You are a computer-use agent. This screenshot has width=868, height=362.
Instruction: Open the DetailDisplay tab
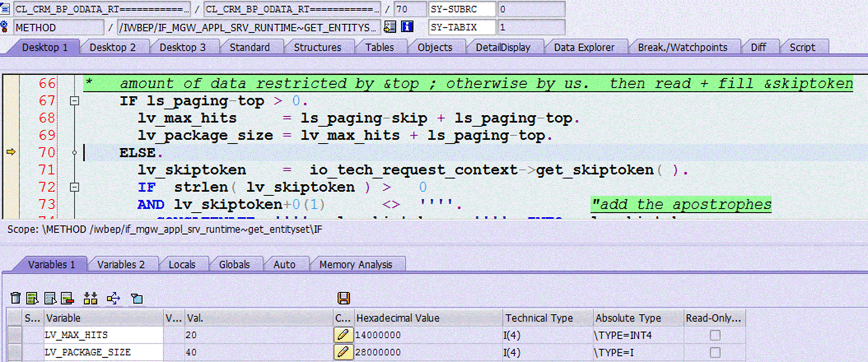(x=503, y=47)
